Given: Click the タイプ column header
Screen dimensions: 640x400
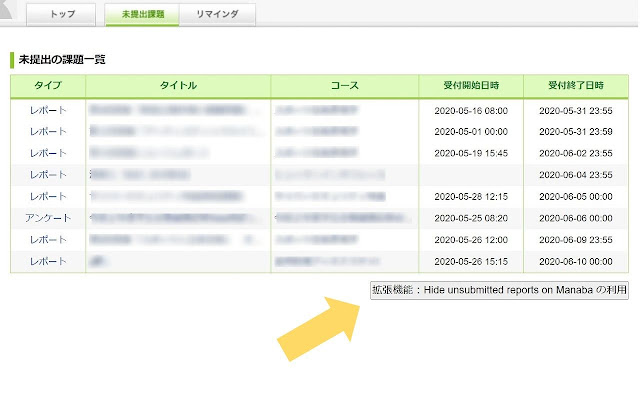Looking at the screenshot, I should [48, 85].
